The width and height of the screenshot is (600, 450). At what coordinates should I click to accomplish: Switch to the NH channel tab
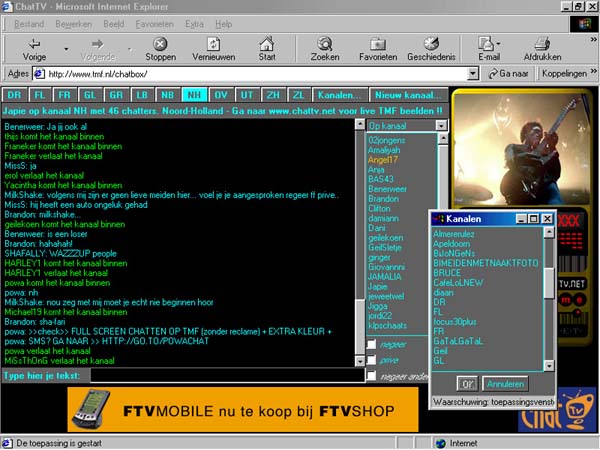coord(193,94)
